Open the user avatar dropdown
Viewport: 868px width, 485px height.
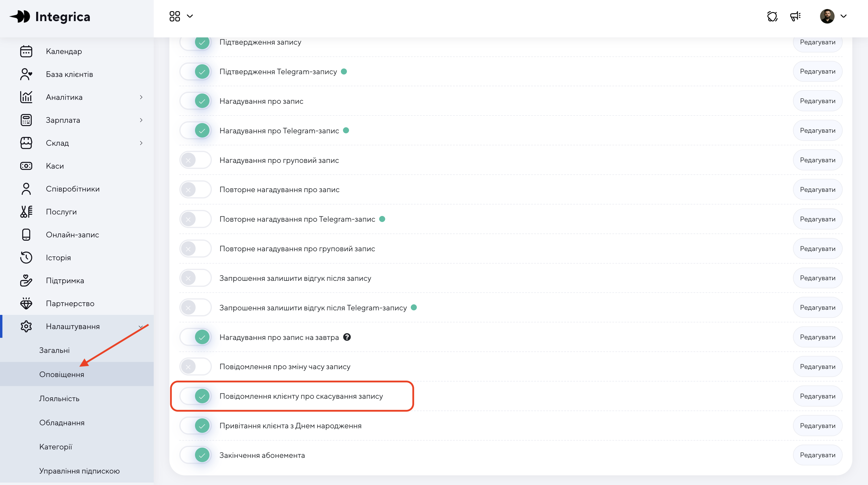(x=834, y=16)
